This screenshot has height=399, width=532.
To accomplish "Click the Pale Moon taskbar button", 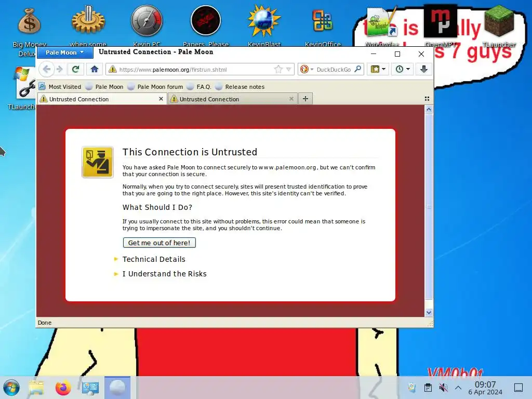I will coord(117,388).
